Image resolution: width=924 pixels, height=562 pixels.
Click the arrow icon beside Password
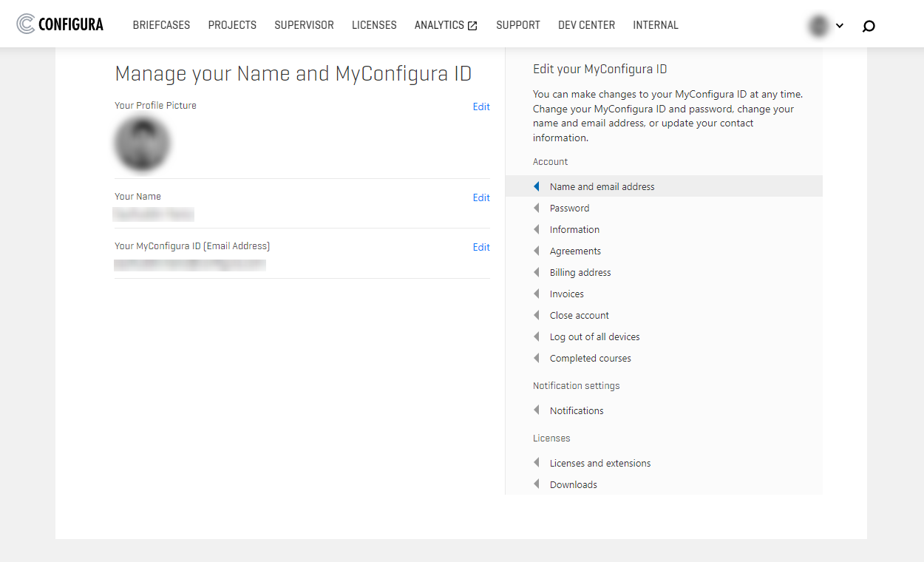click(x=536, y=208)
